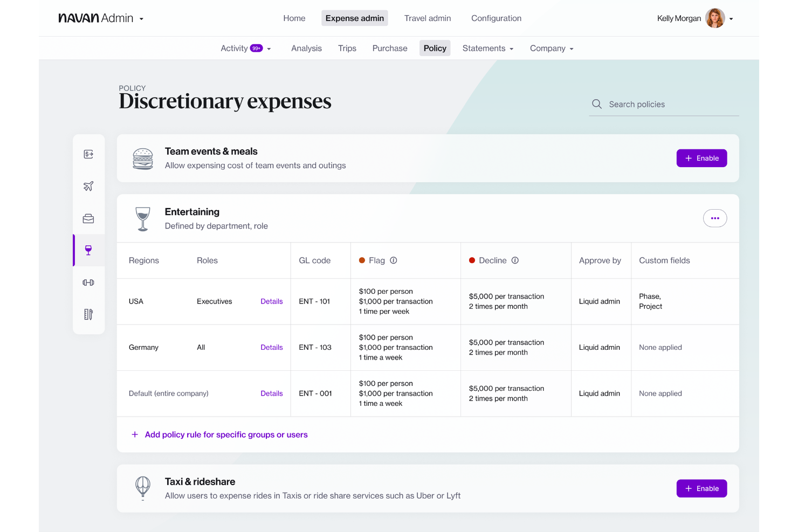Enable the Taxi & rideshare policy
The width and height of the screenshot is (798, 532).
tap(701, 488)
